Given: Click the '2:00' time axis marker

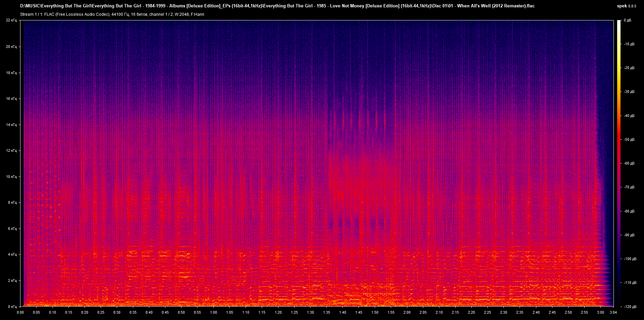Looking at the screenshot, I should (407, 312).
